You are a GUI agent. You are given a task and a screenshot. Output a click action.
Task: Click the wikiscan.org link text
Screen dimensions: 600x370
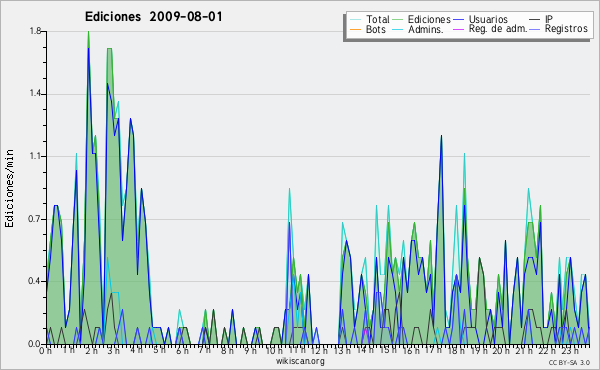pos(300,361)
